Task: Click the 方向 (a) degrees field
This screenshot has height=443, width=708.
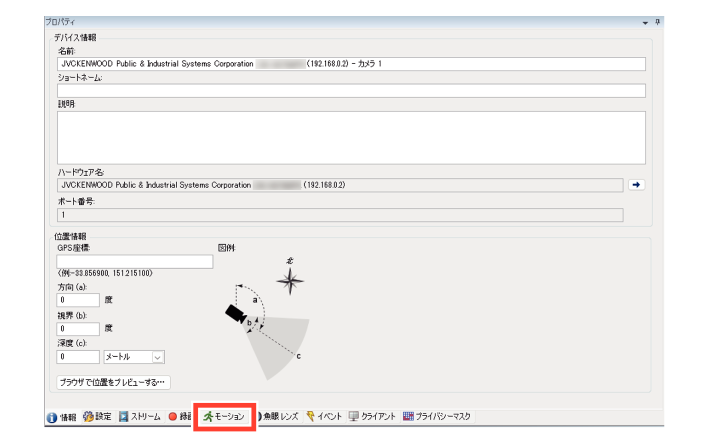Action: tap(78, 300)
